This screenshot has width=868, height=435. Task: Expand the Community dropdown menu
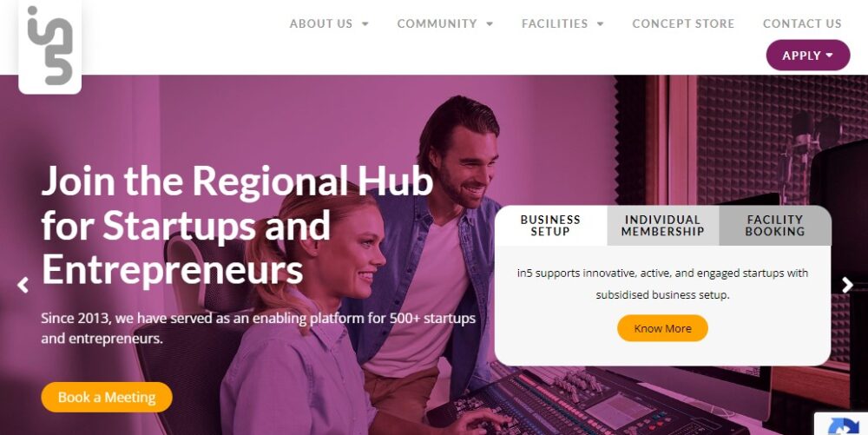[x=445, y=23]
